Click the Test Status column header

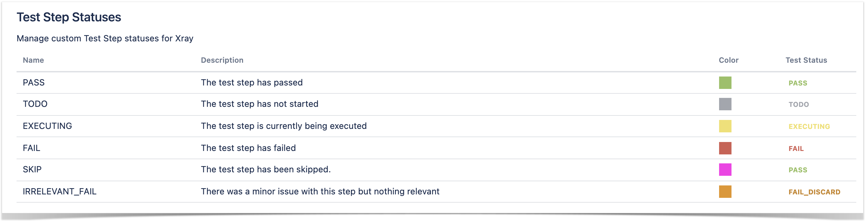[x=806, y=60]
